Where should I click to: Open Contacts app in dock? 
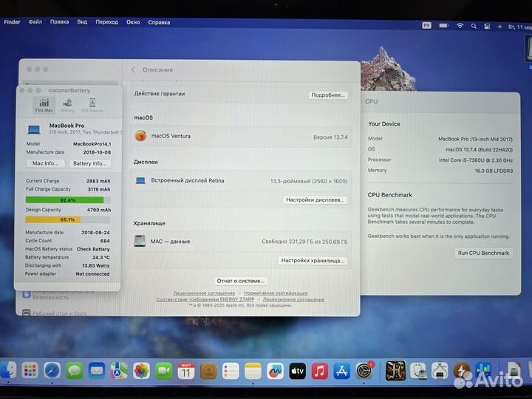(208, 372)
